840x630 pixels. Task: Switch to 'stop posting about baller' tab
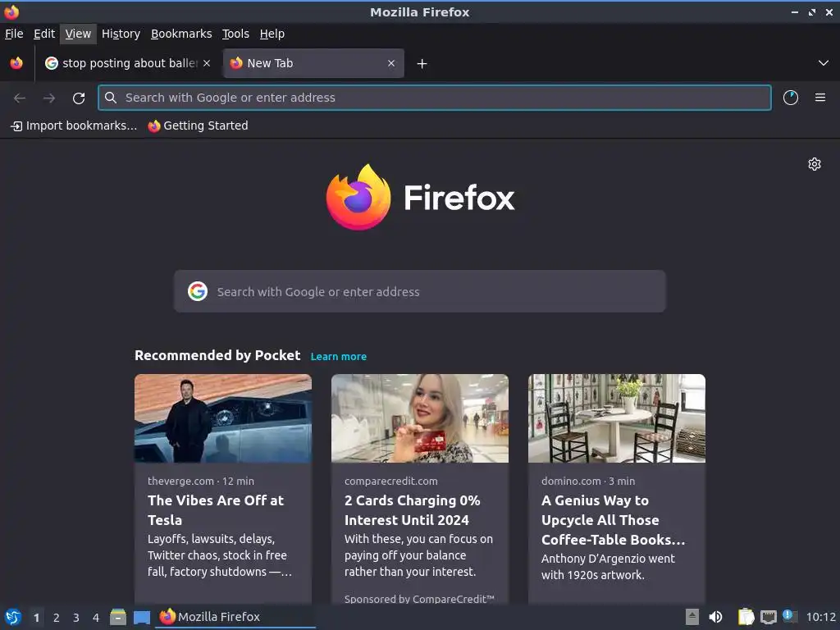click(x=129, y=63)
